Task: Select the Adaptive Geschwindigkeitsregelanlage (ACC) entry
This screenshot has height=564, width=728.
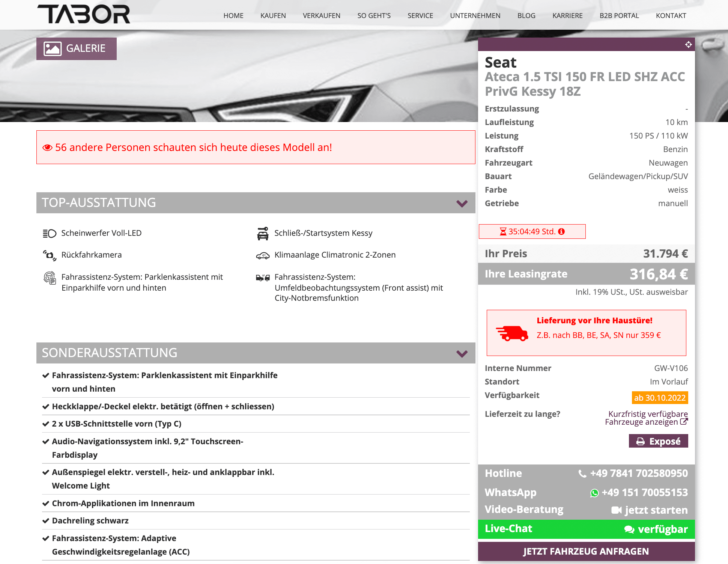Action: [121, 545]
